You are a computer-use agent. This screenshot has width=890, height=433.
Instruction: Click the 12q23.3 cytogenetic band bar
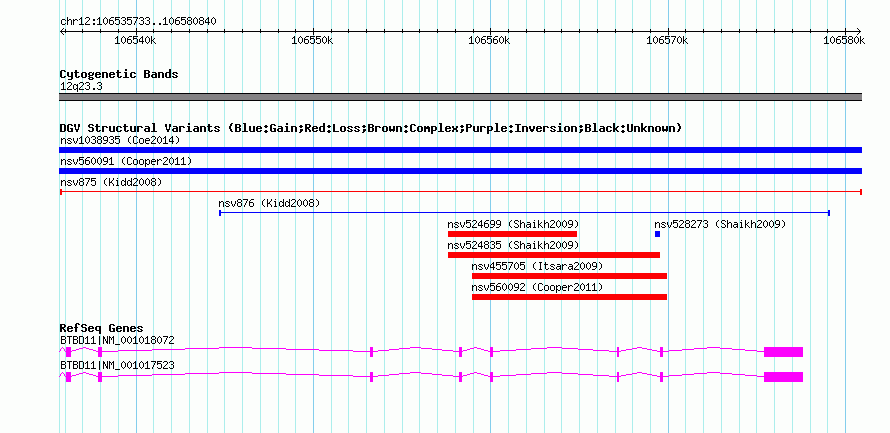[460, 97]
